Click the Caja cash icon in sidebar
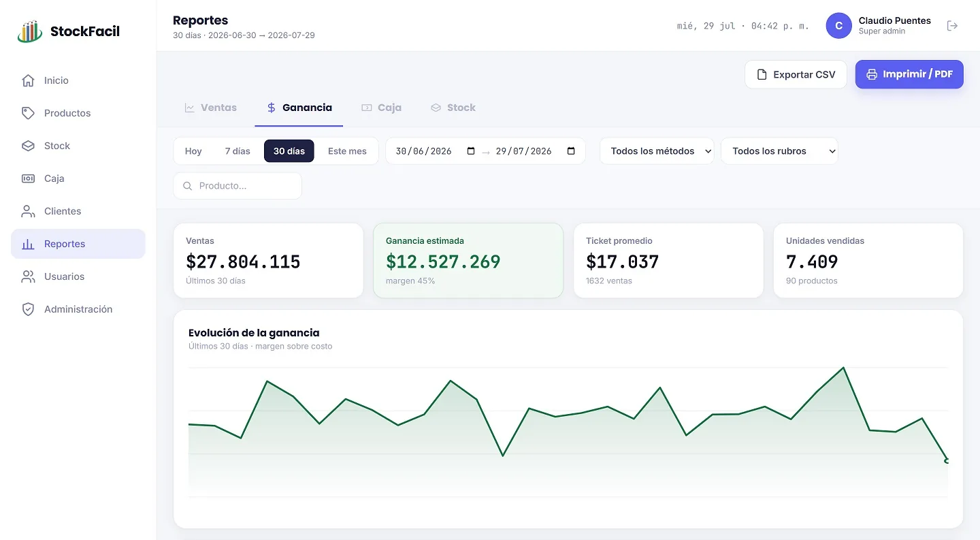Image resolution: width=980 pixels, height=540 pixels. [28, 178]
